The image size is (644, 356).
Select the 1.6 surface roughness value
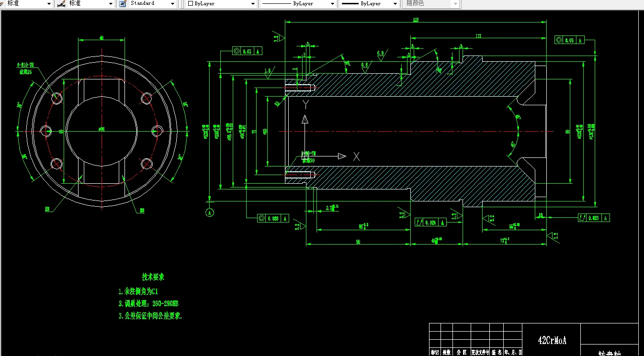click(268, 71)
